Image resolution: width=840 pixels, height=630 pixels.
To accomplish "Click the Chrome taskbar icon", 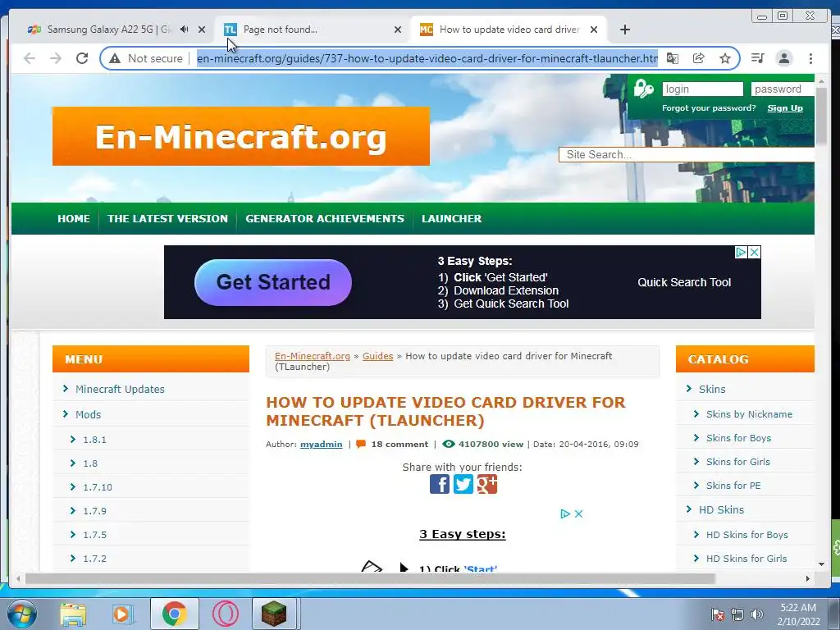I will 174,614.
